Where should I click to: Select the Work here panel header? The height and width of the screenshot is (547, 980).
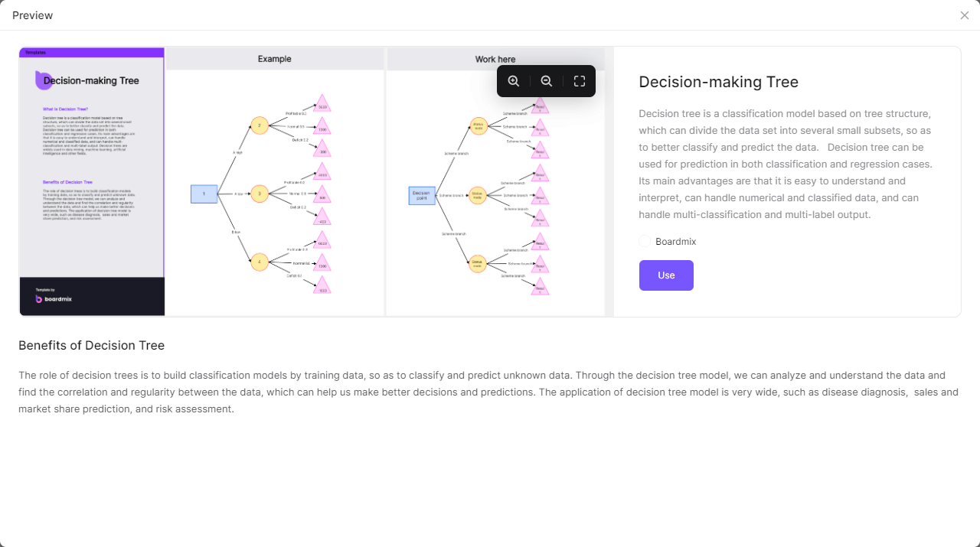click(x=495, y=59)
